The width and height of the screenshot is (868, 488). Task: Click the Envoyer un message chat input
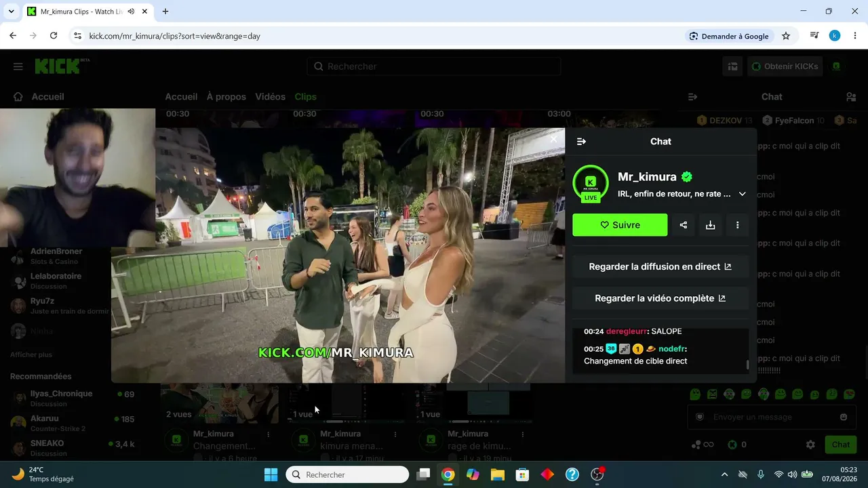coord(772,417)
